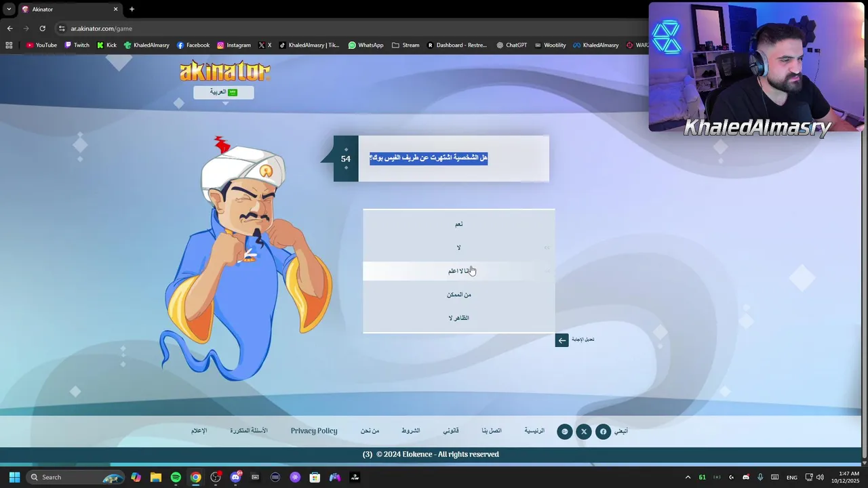
Task: Open the اتصل بنا footer link
Action: [492, 431]
